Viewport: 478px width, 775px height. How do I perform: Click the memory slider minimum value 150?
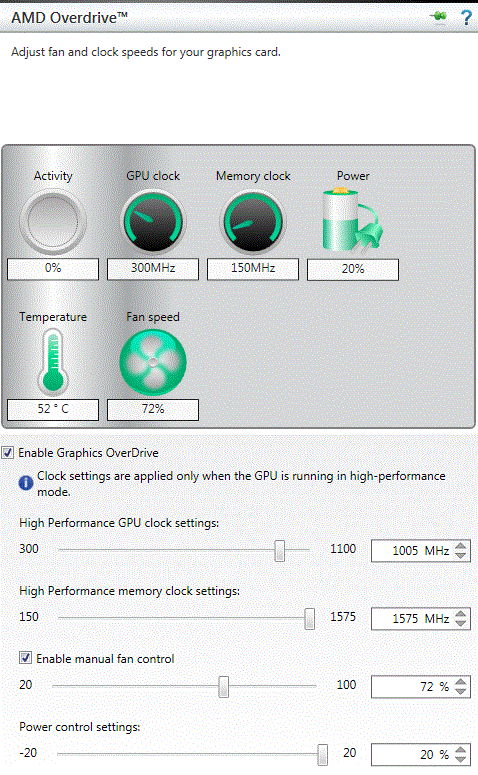tap(29, 617)
